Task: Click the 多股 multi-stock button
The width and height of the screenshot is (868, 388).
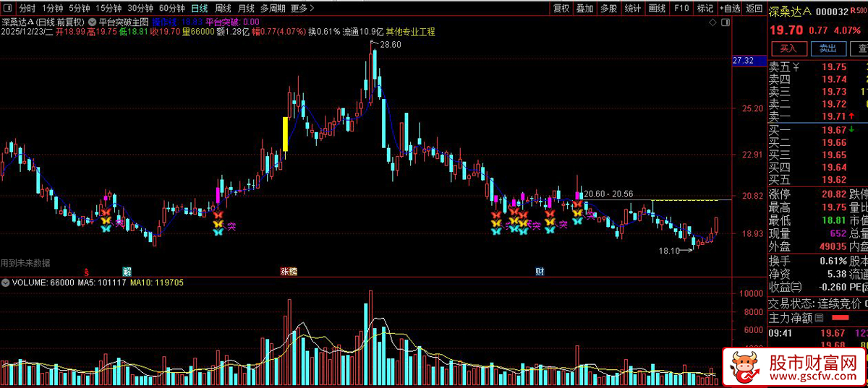Action: [608, 9]
